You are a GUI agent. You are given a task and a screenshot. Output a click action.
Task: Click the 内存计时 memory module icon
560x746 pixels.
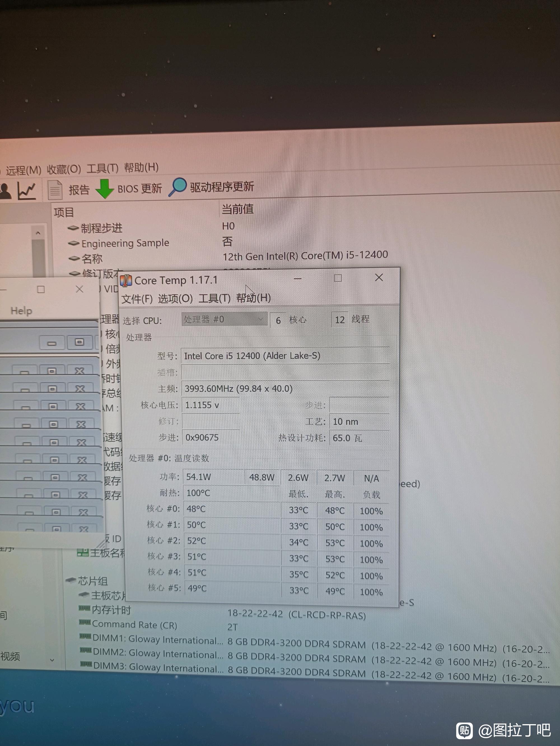click(84, 608)
